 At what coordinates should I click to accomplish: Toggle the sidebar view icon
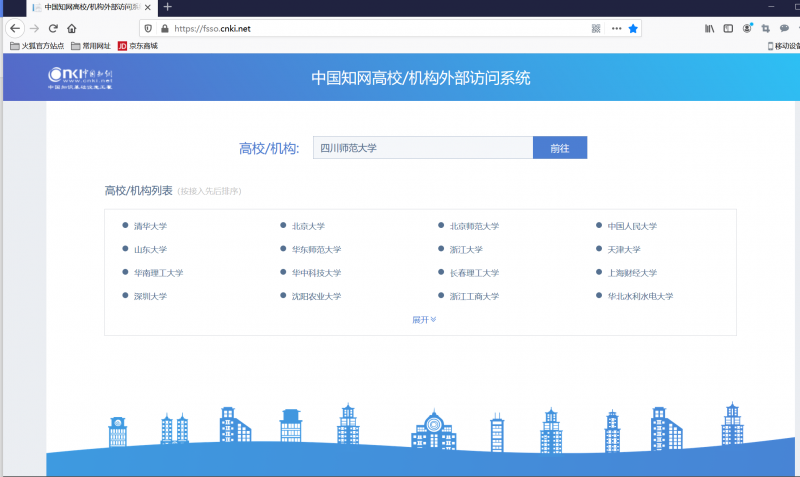click(x=728, y=29)
